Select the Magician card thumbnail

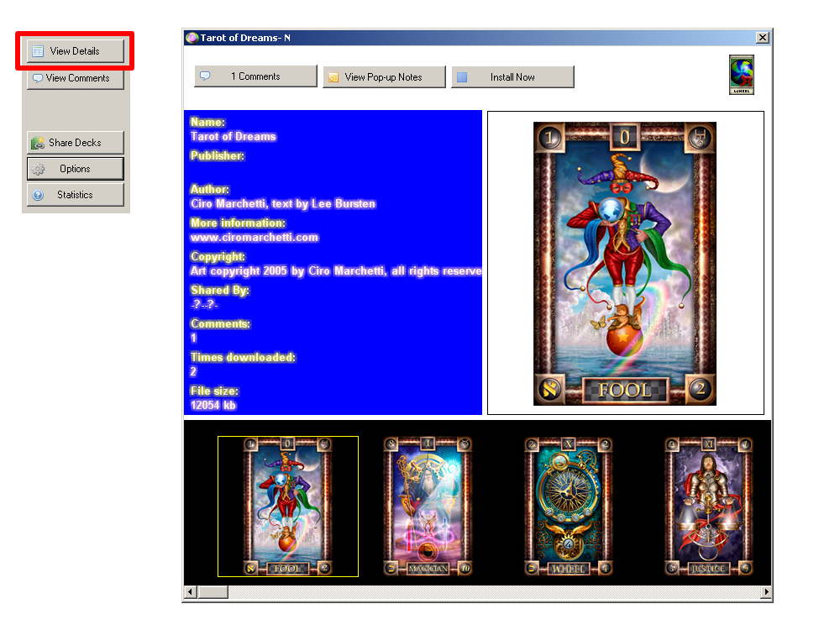coord(428,507)
